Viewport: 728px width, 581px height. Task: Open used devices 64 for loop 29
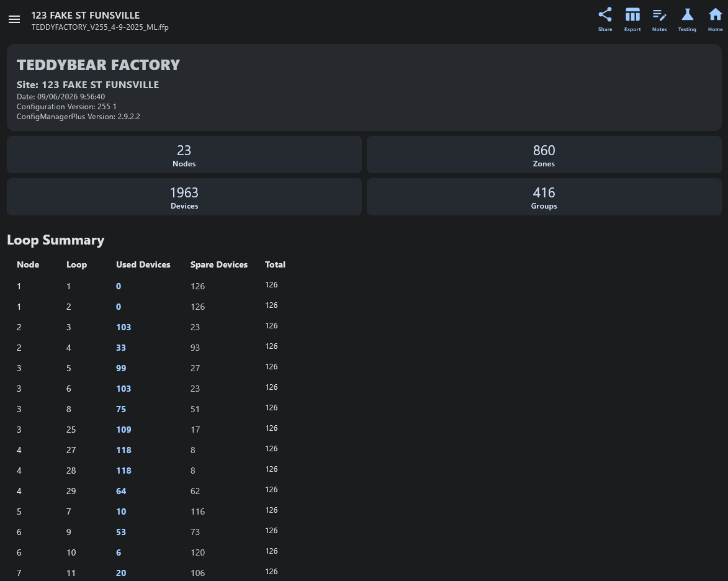(x=121, y=491)
